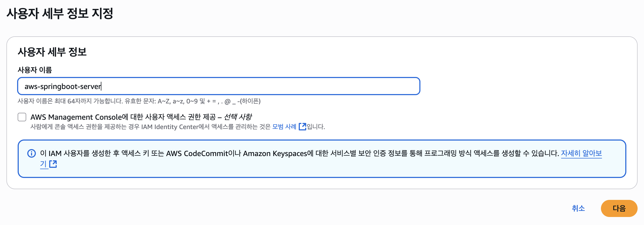Click the wrapped 기 link on second line
This screenshot has height=225, width=644.
[43, 164]
